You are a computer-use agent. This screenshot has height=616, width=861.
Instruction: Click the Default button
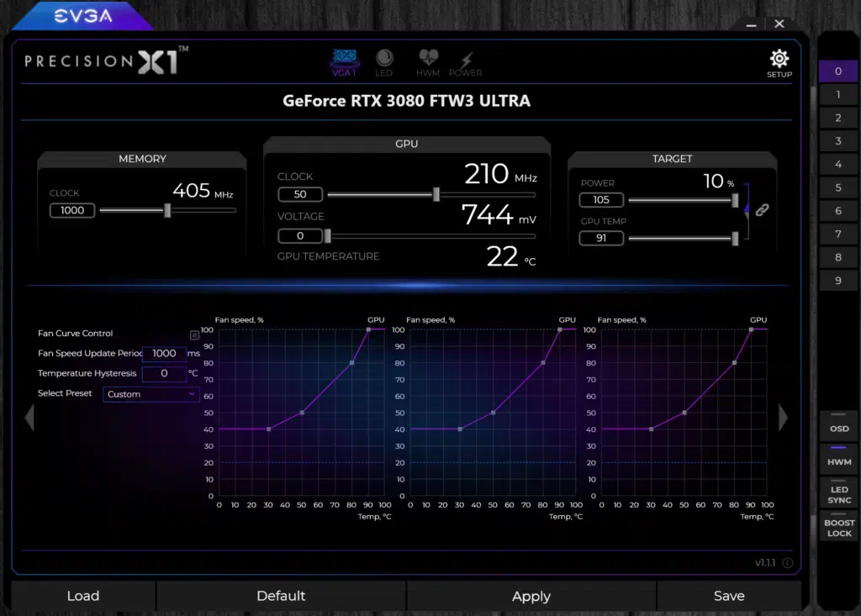click(281, 596)
